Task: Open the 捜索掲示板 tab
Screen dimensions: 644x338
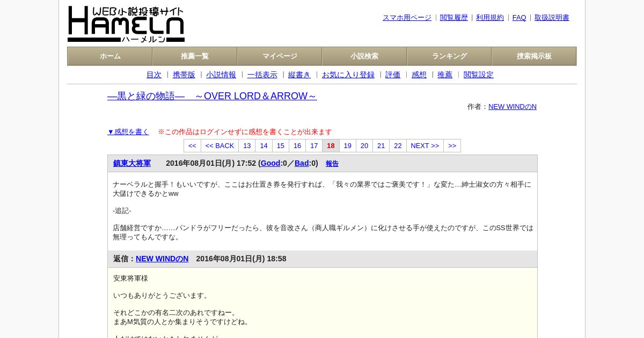Action: [534, 56]
